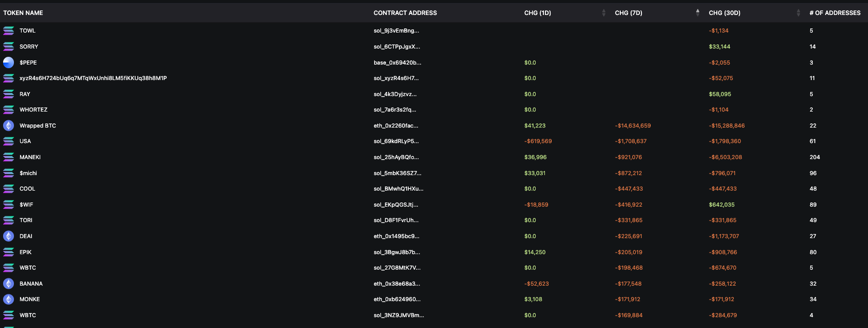
Task: Click the Solana icon beside RAY
Action: (9, 94)
